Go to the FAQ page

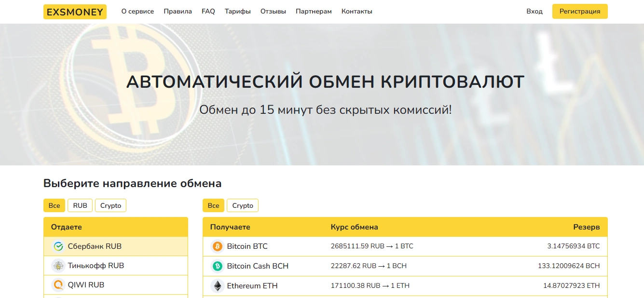(x=208, y=12)
